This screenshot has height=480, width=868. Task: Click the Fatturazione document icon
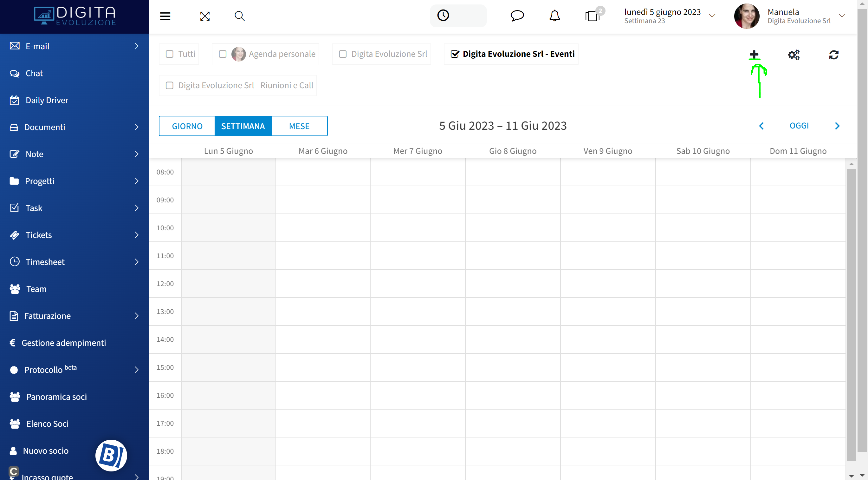[x=14, y=316]
